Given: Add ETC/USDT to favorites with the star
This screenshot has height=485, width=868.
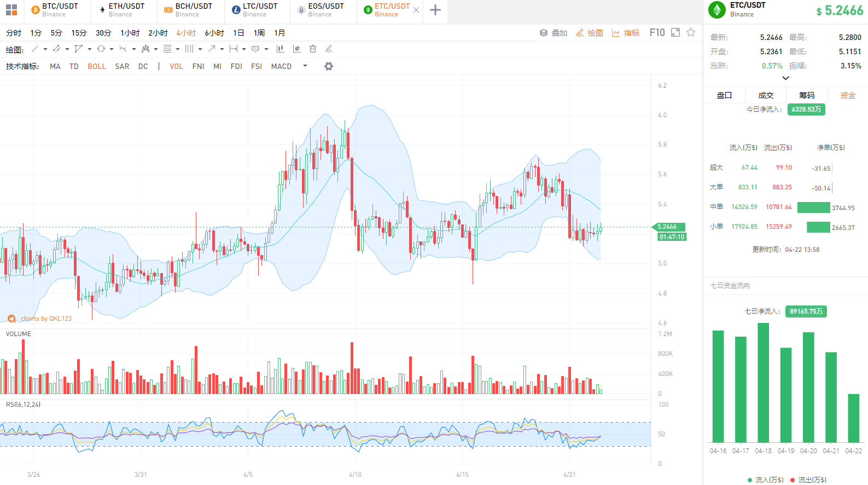Looking at the screenshot, I should pyautogui.click(x=691, y=32).
